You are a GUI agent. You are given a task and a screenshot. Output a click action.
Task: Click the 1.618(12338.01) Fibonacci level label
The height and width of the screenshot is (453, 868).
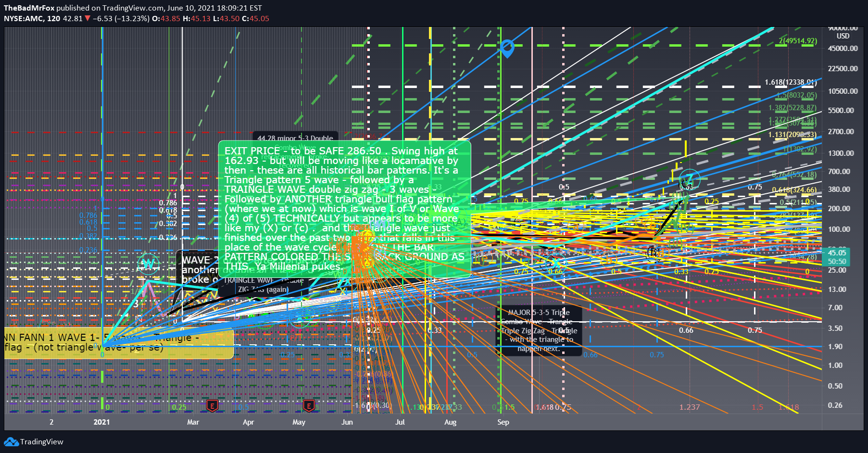(x=791, y=82)
